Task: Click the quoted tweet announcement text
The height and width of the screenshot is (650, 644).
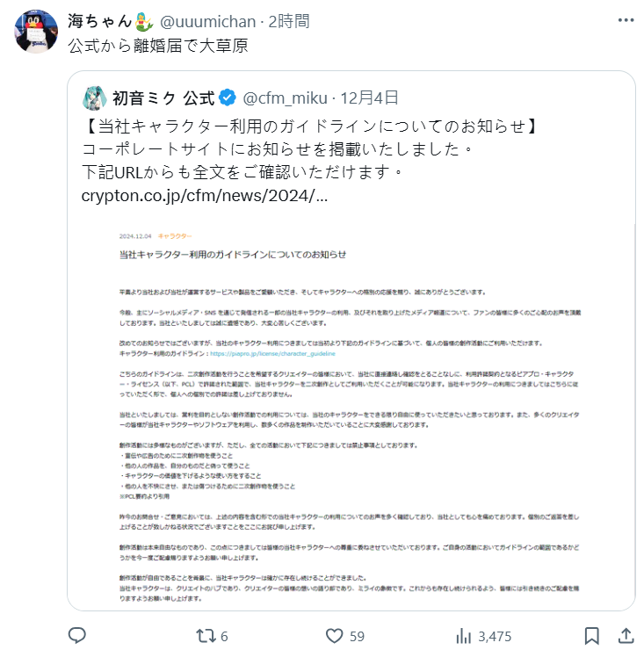Action: (309, 148)
